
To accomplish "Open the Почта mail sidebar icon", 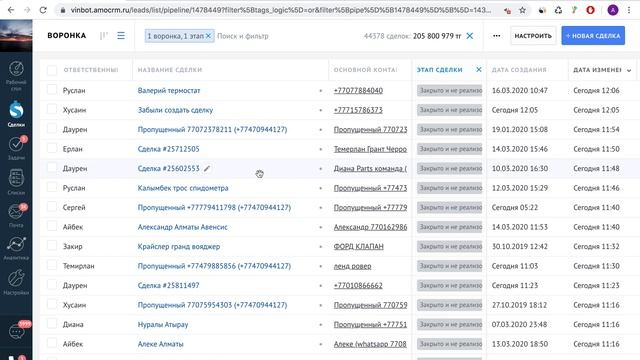I will tap(16, 216).
